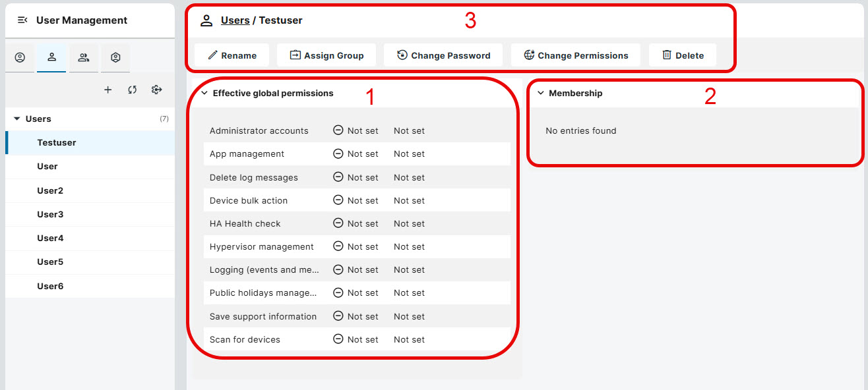Switch to the user profiles tab
868x390 pixels.
(x=20, y=58)
